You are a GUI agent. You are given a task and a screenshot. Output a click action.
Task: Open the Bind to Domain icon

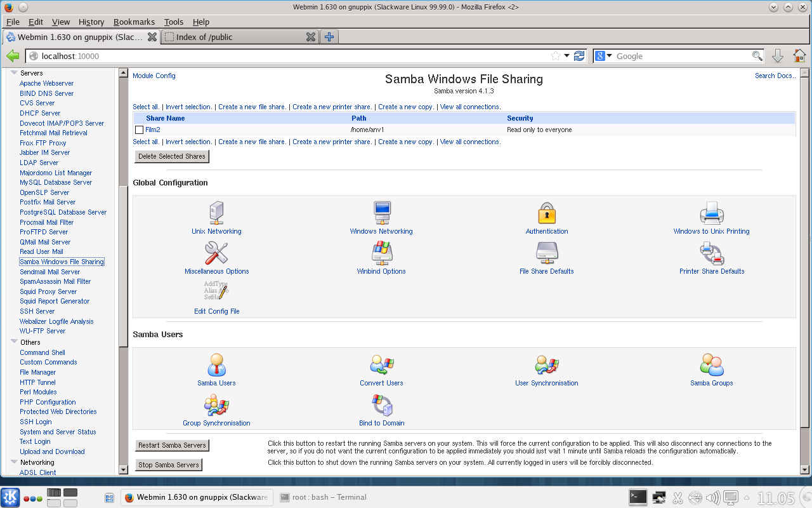pos(381,404)
